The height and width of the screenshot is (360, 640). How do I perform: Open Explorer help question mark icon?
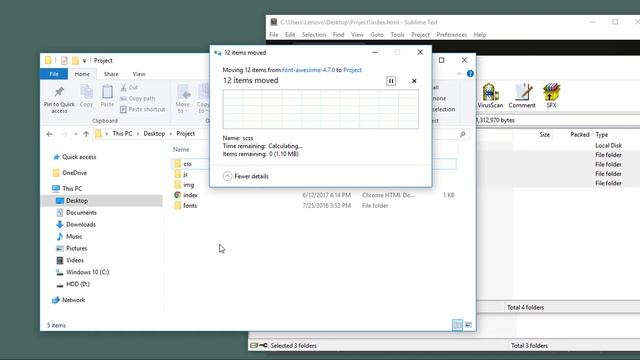[470, 74]
